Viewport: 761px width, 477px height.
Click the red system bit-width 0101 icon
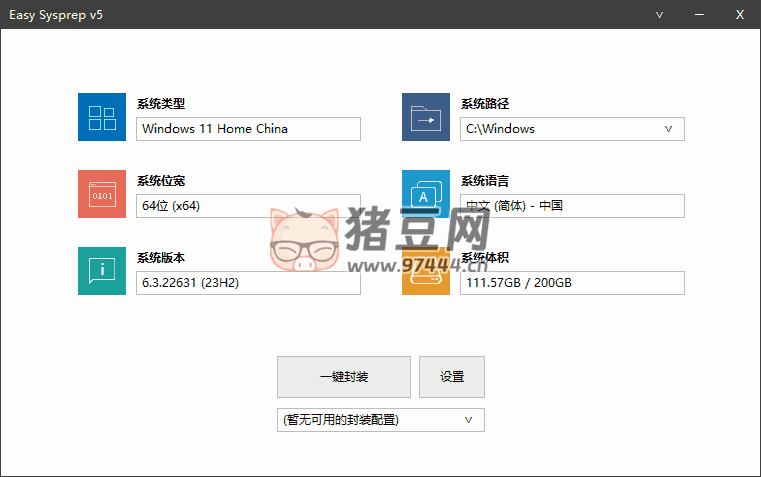(102, 194)
